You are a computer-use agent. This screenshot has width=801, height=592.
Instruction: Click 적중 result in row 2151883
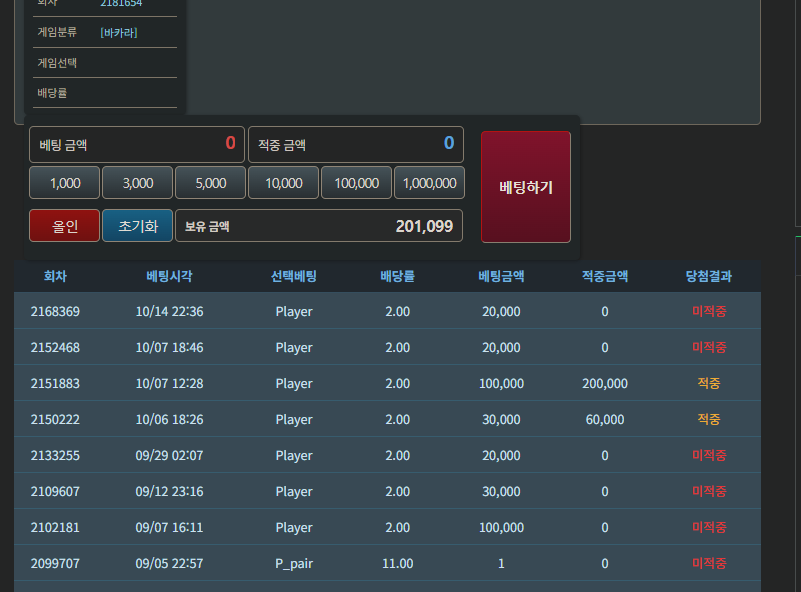coord(709,383)
